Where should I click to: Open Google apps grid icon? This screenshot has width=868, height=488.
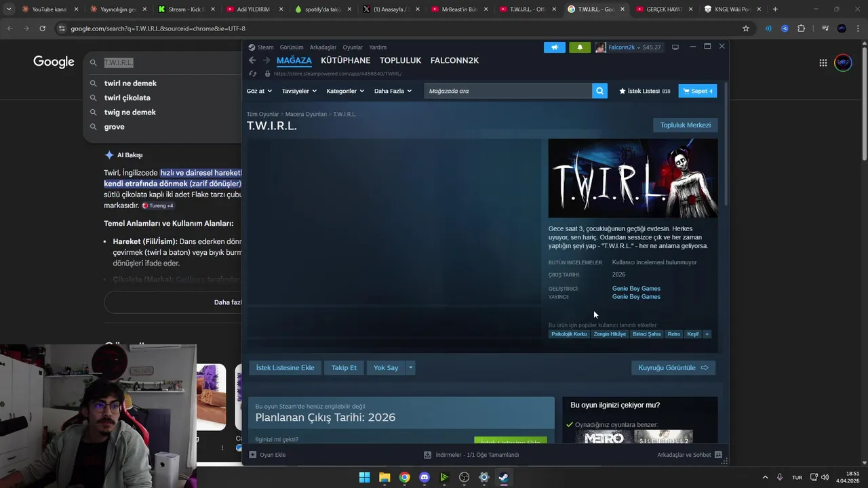click(823, 62)
